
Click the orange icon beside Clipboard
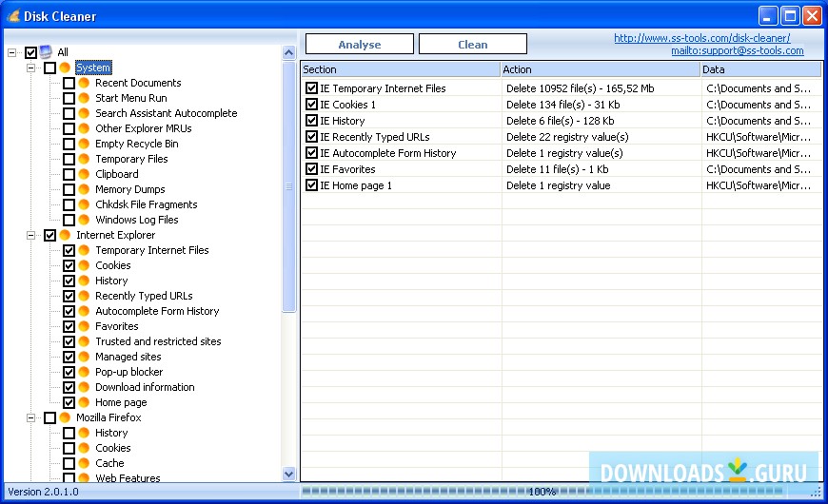[84, 174]
